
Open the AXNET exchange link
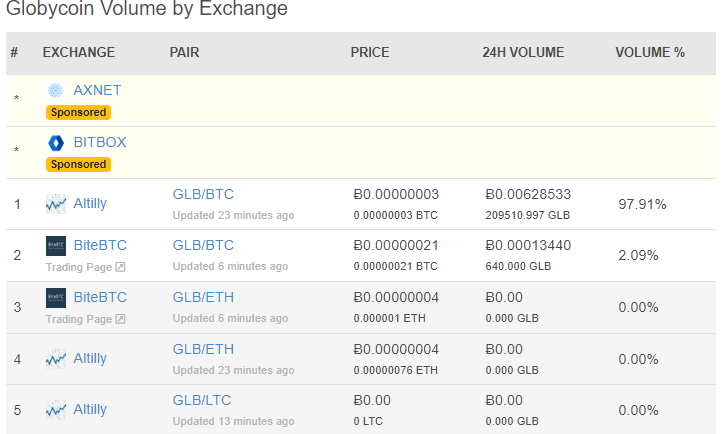[x=97, y=90]
